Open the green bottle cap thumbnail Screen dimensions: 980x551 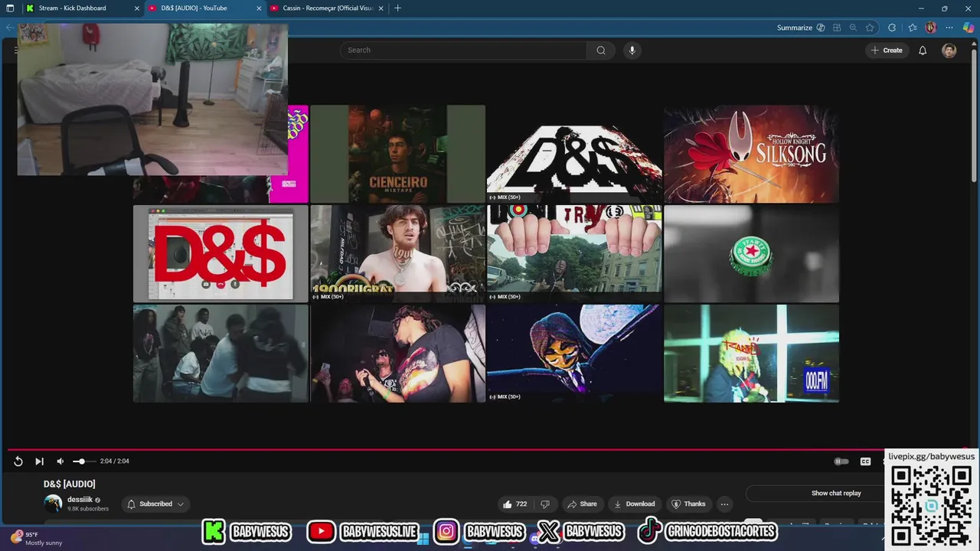coord(751,253)
